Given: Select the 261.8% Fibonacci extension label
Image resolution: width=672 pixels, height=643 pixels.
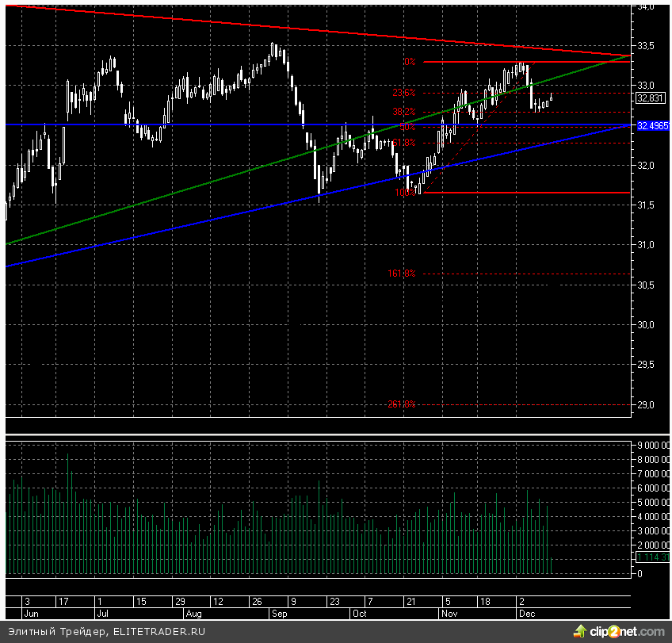Looking at the screenshot, I should coord(402,404).
